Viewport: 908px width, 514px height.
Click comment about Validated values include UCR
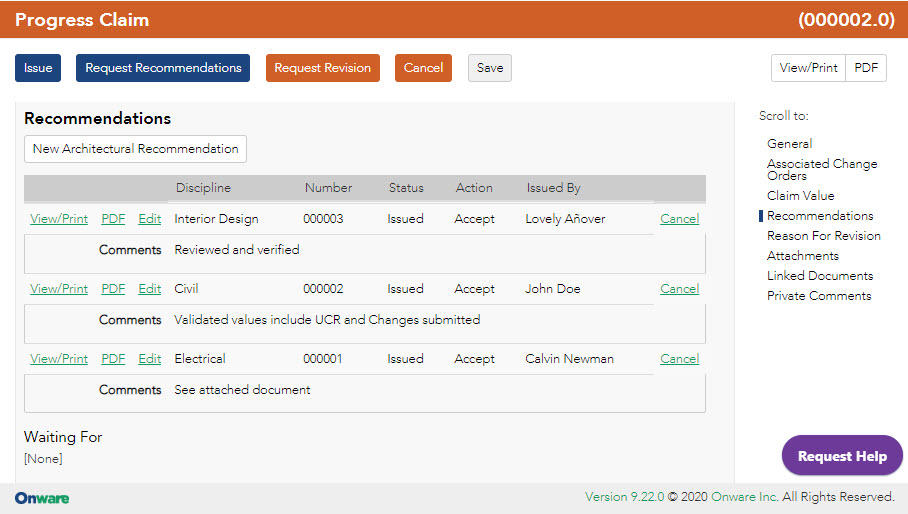pos(327,320)
